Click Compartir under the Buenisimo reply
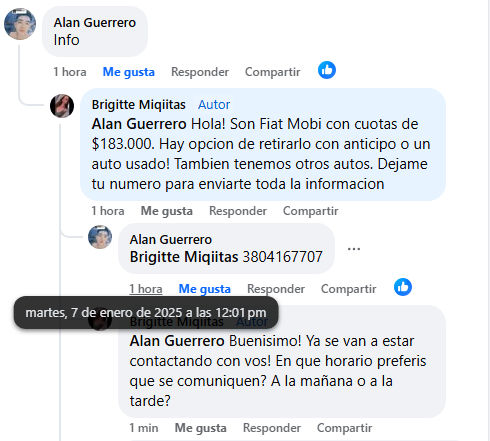490x441 pixels. [x=345, y=428]
